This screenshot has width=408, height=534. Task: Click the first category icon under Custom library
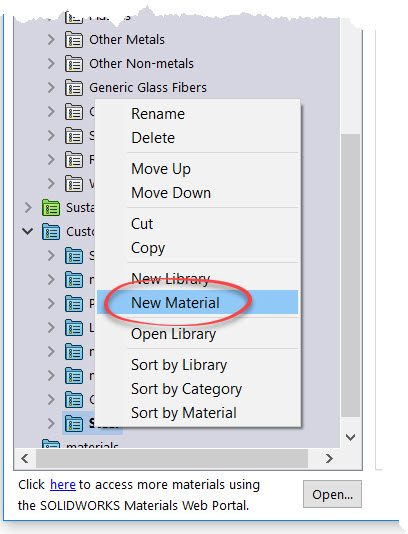[74, 255]
